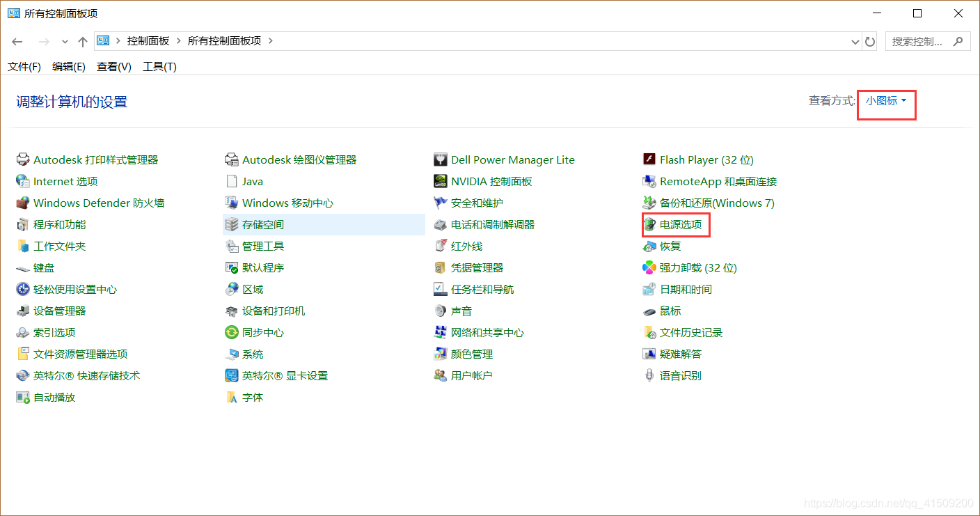Click the 同步中心 green icon

click(x=232, y=332)
